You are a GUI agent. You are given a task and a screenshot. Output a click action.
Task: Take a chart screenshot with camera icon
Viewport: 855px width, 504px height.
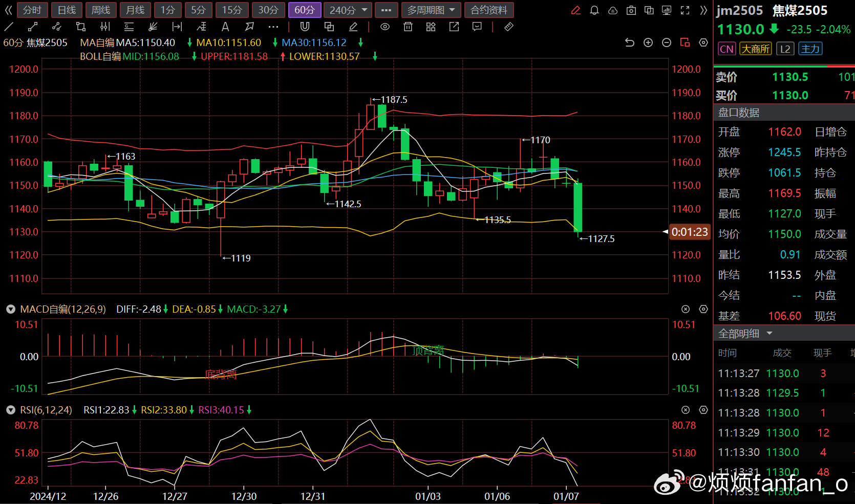(x=631, y=10)
